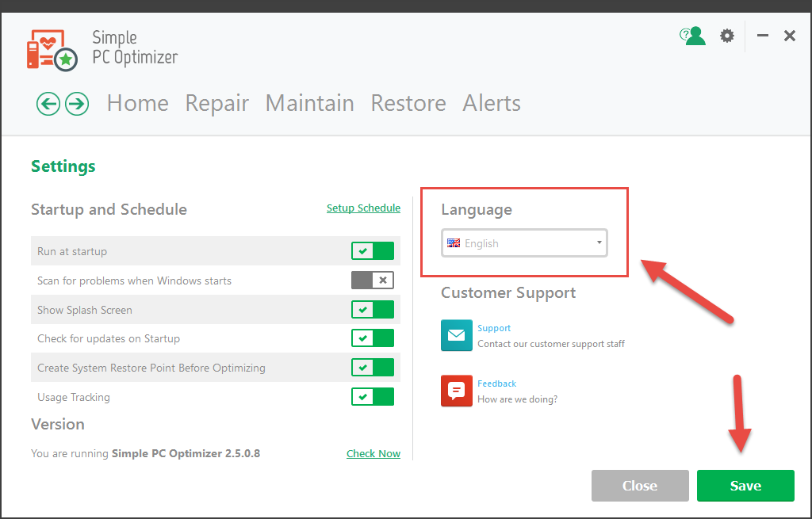The width and height of the screenshot is (812, 519).
Task: Click the Usage Tracking label
Action: pos(74,398)
